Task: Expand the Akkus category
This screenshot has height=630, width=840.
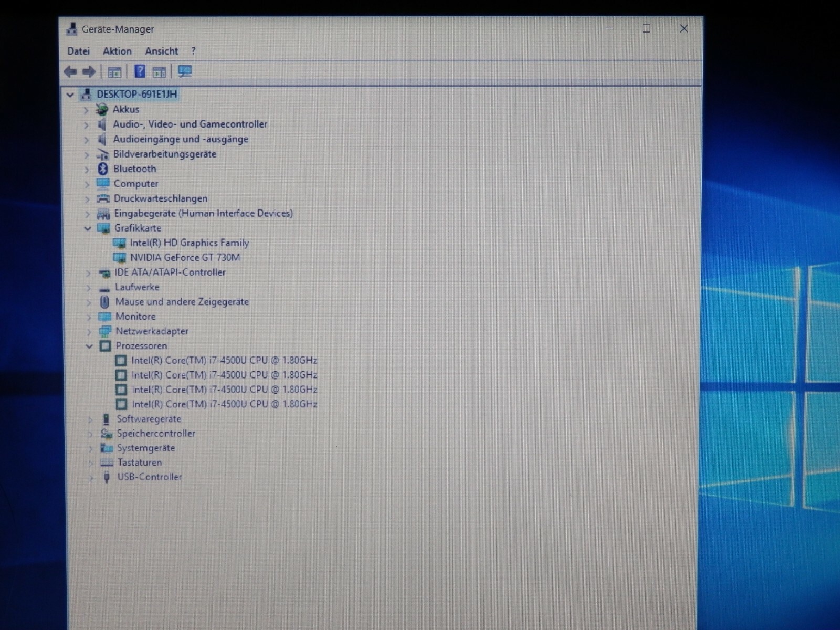Action: [x=86, y=110]
